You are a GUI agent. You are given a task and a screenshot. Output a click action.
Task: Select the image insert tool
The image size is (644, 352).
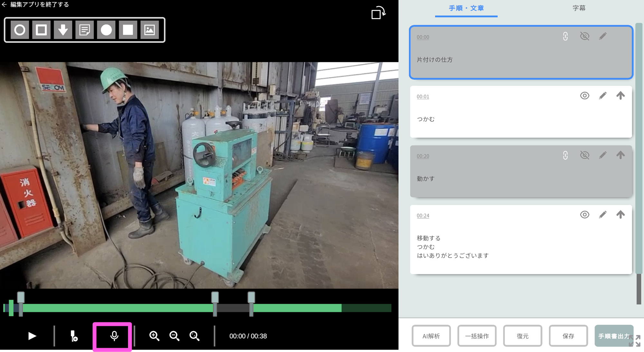[149, 30]
